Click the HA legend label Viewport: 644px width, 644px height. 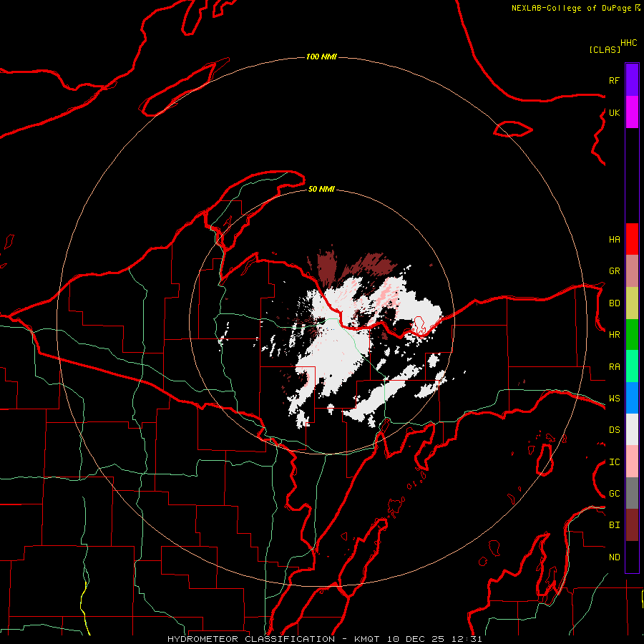click(614, 240)
